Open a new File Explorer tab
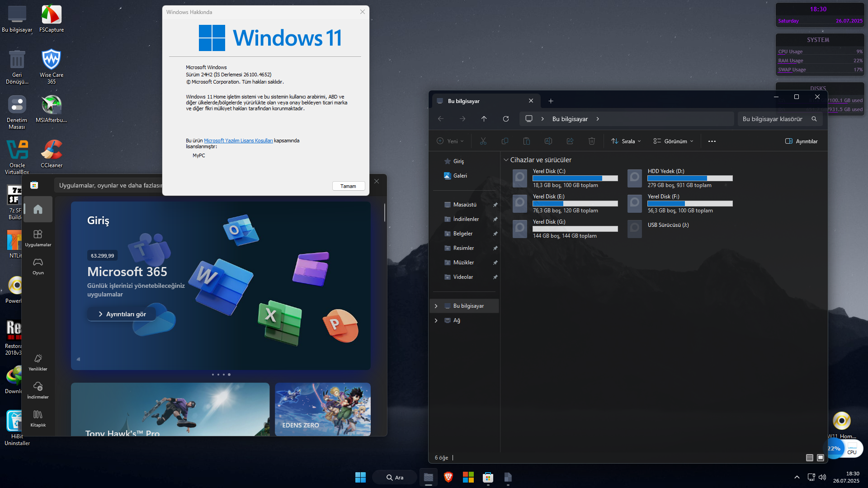This screenshot has height=488, width=868. point(551,101)
